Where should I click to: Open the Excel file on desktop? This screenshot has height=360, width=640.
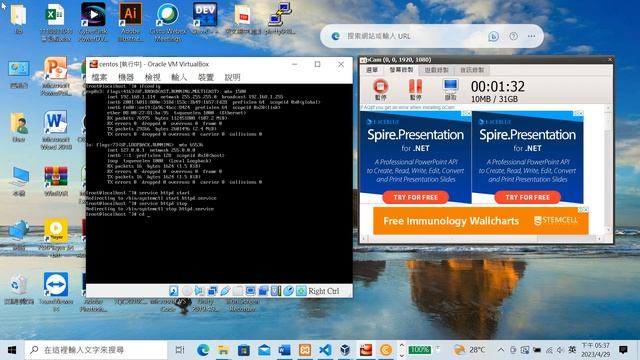(56, 22)
